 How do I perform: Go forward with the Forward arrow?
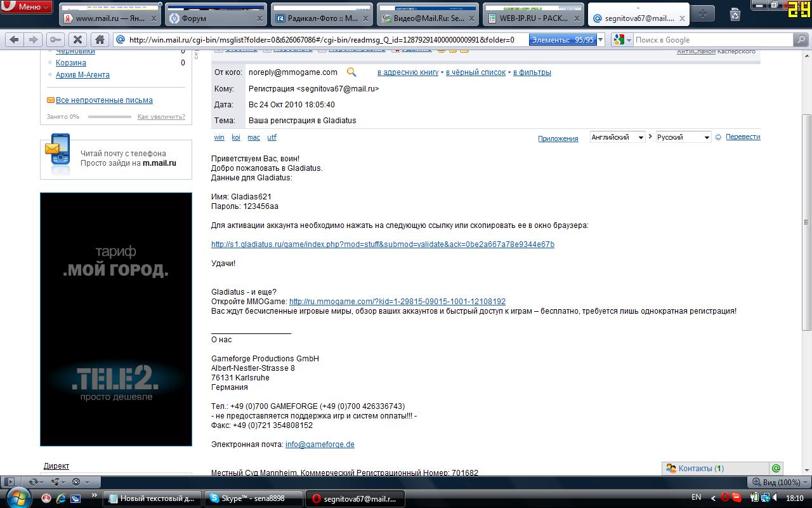point(33,39)
